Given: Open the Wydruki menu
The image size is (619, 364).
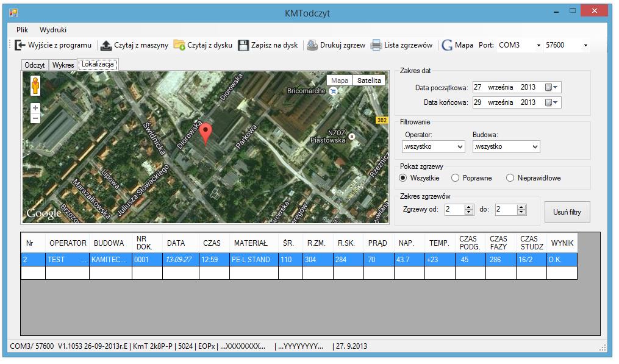Looking at the screenshot, I should coord(53,30).
